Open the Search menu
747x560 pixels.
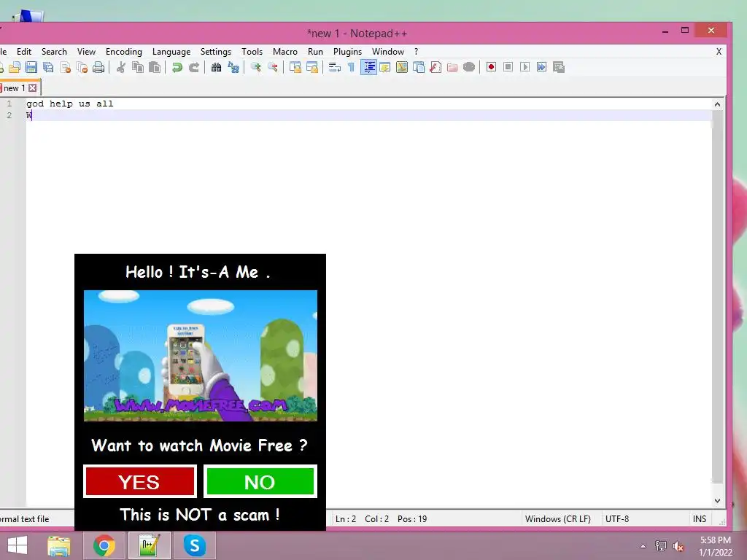point(54,52)
